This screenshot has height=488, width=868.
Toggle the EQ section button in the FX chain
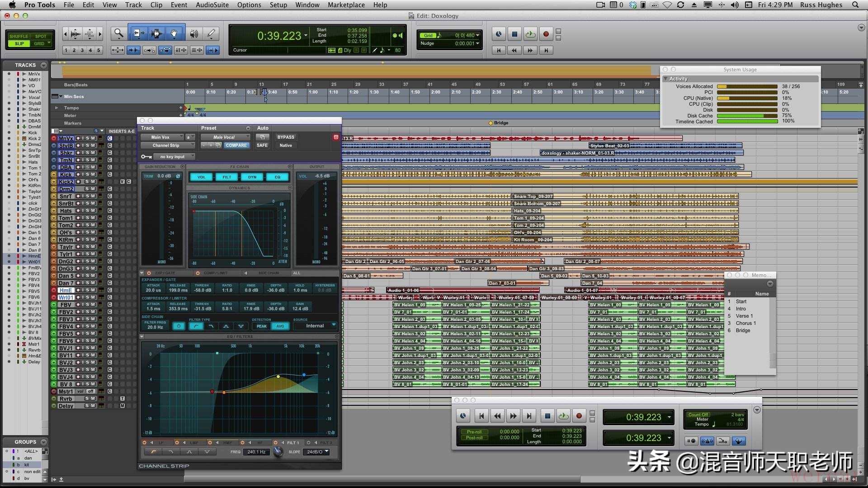[x=278, y=177]
